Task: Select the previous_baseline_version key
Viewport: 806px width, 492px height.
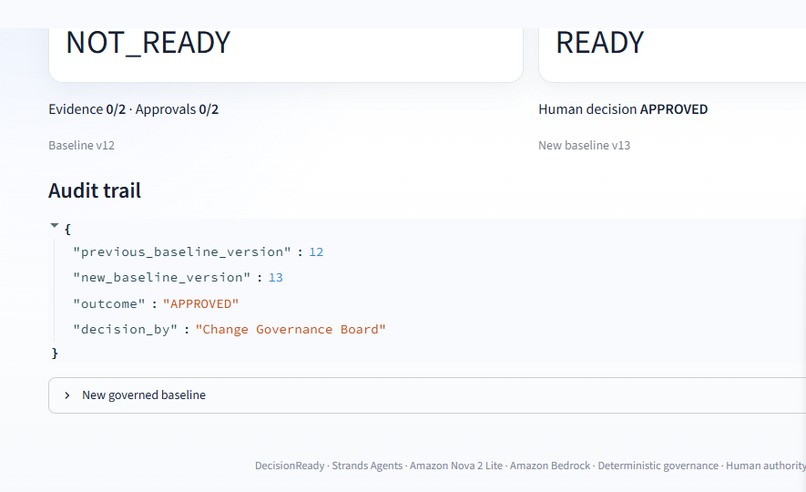Action: click(x=182, y=252)
